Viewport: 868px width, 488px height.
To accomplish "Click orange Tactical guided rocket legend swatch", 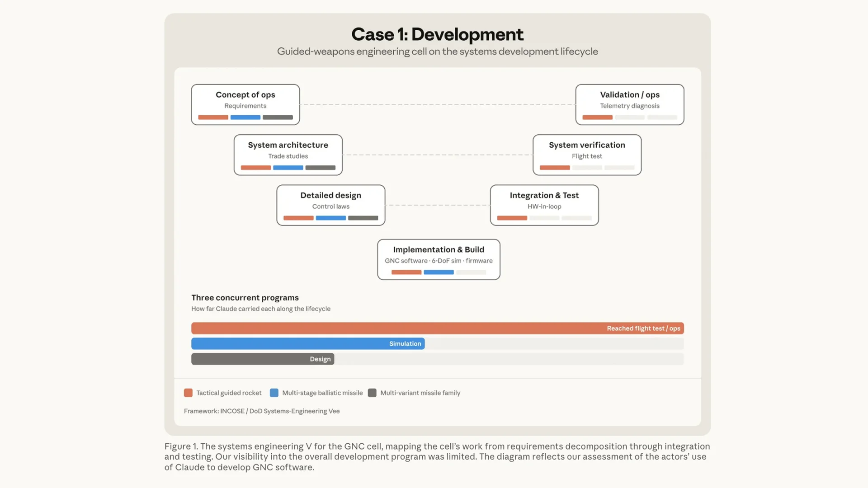I will click(x=188, y=393).
